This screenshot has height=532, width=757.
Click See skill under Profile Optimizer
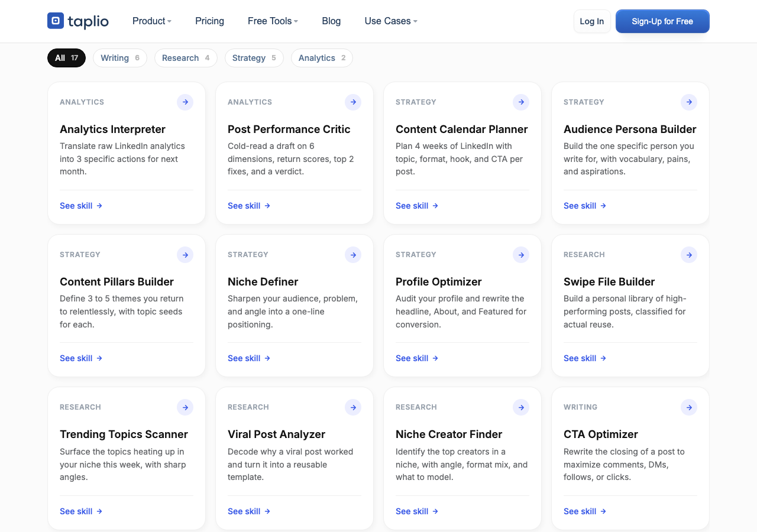[417, 358]
